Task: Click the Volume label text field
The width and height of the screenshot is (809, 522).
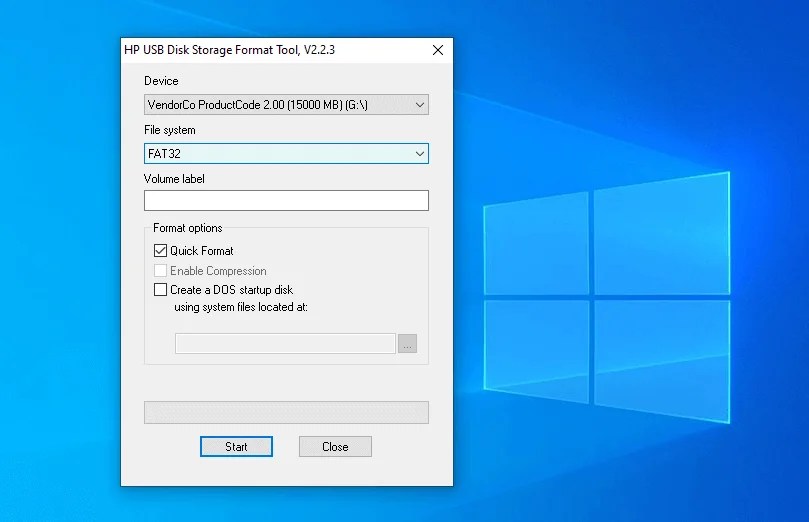Action: 286,200
